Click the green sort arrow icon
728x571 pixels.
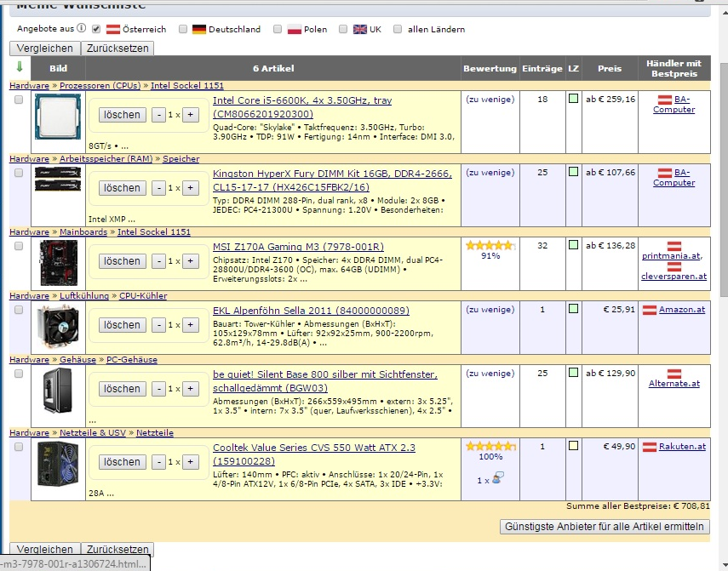click(x=20, y=66)
